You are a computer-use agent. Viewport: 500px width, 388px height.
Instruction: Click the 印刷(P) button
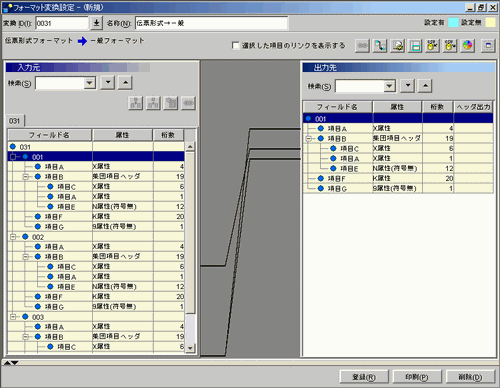click(x=417, y=377)
